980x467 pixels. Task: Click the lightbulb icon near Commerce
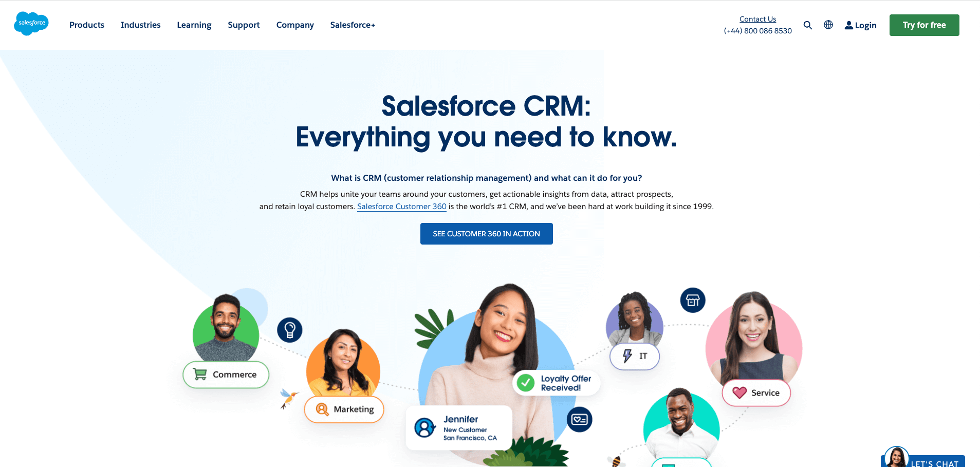point(290,330)
